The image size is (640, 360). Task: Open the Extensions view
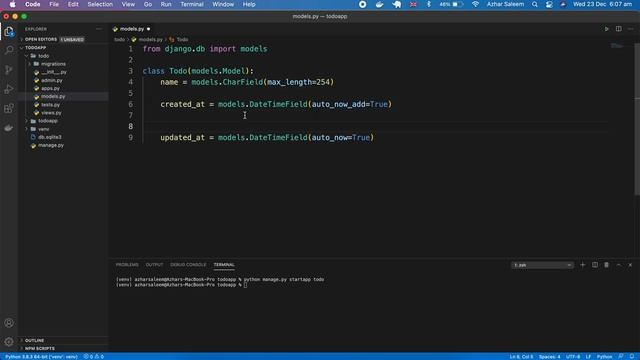[9, 109]
